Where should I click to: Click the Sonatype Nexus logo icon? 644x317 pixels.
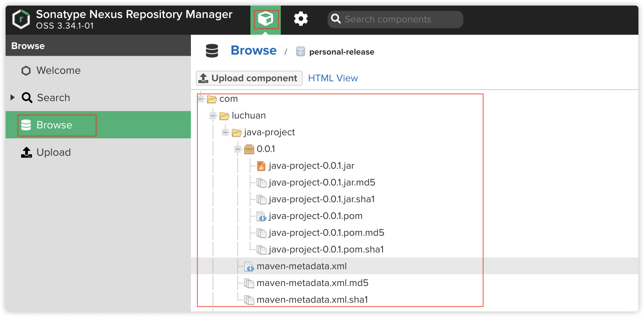pos(21,19)
